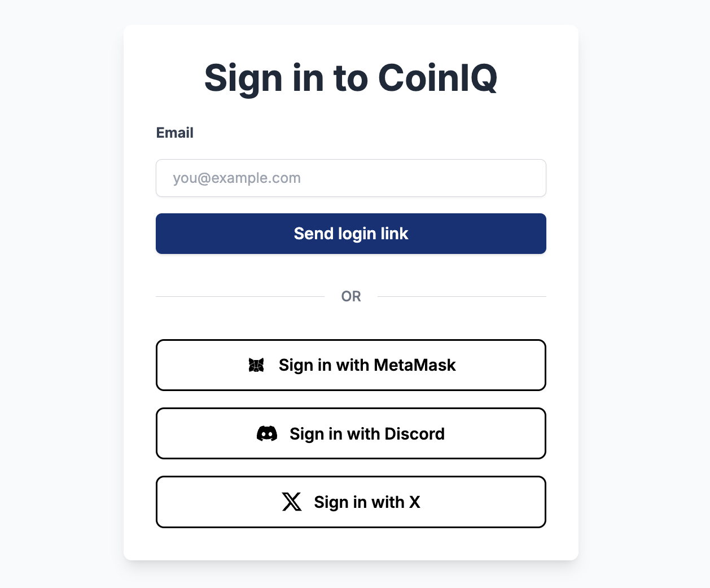Select the "Sign in with Discord" label text
This screenshot has width=710, height=588.
[367, 433]
